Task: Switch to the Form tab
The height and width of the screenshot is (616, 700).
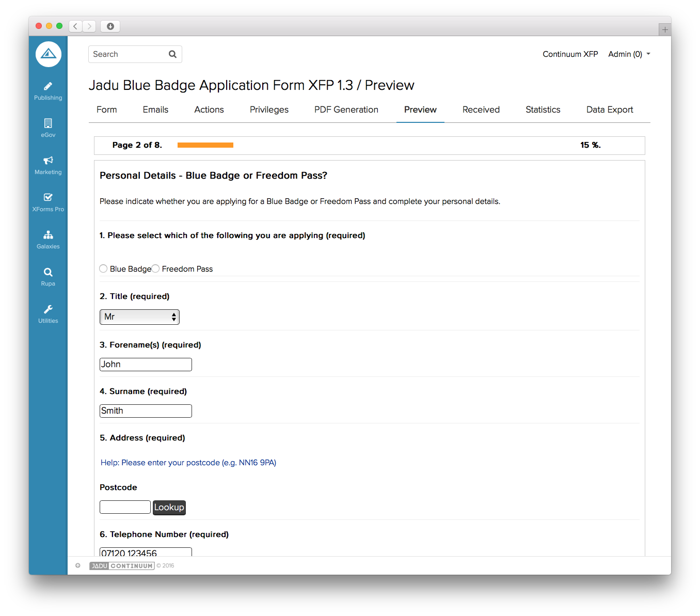Action: [x=107, y=109]
